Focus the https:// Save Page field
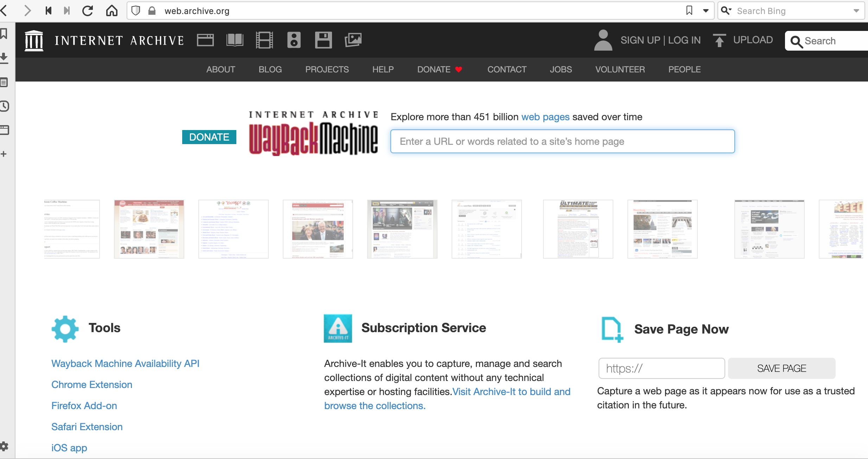 click(x=662, y=368)
